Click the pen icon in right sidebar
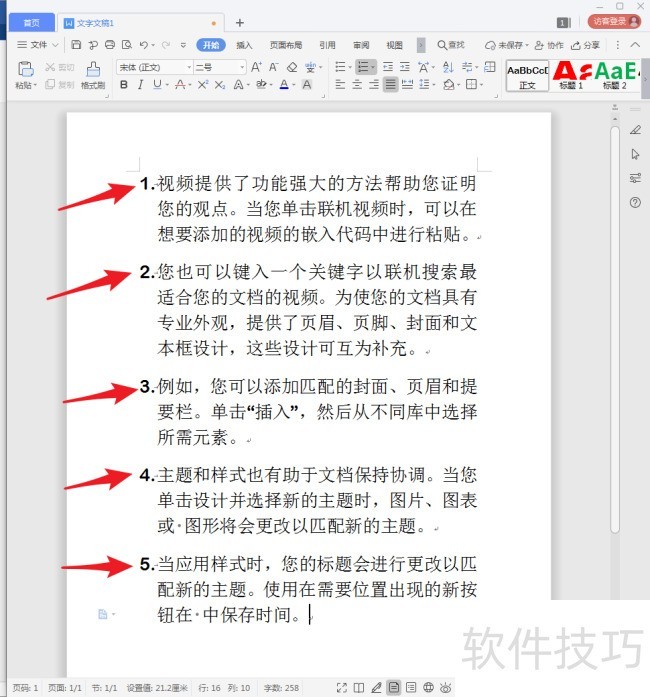Screen dimensions: 650x697 point(635,129)
